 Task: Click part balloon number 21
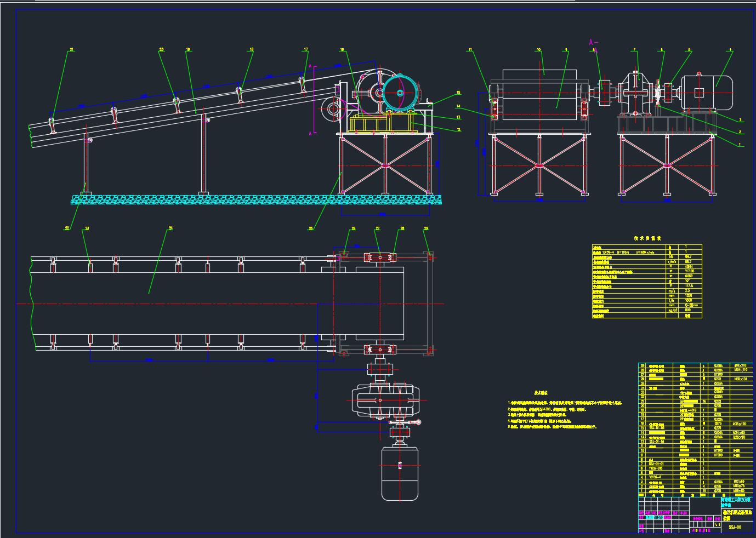71,50
